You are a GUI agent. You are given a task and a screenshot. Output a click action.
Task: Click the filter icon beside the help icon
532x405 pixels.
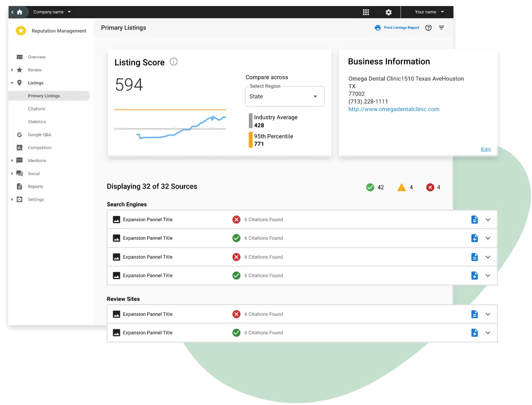(441, 28)
